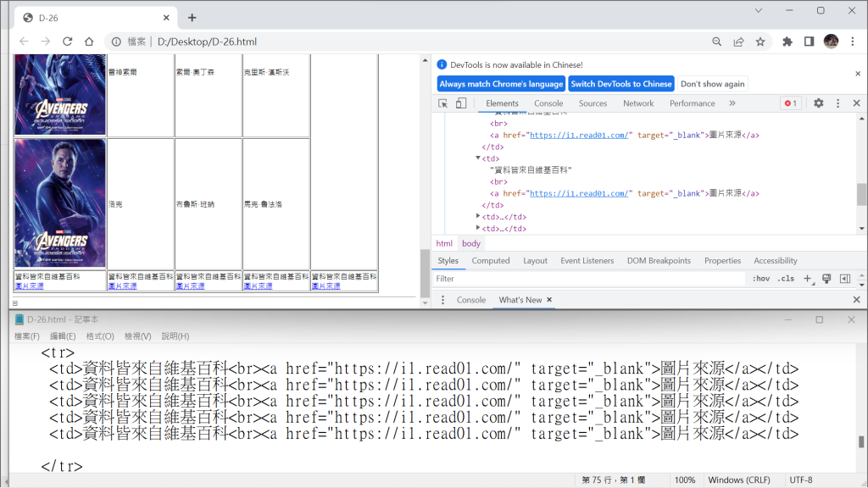868x488 pixels.
Task: View site information icon next to URL
Action: (x=116, y=42)
